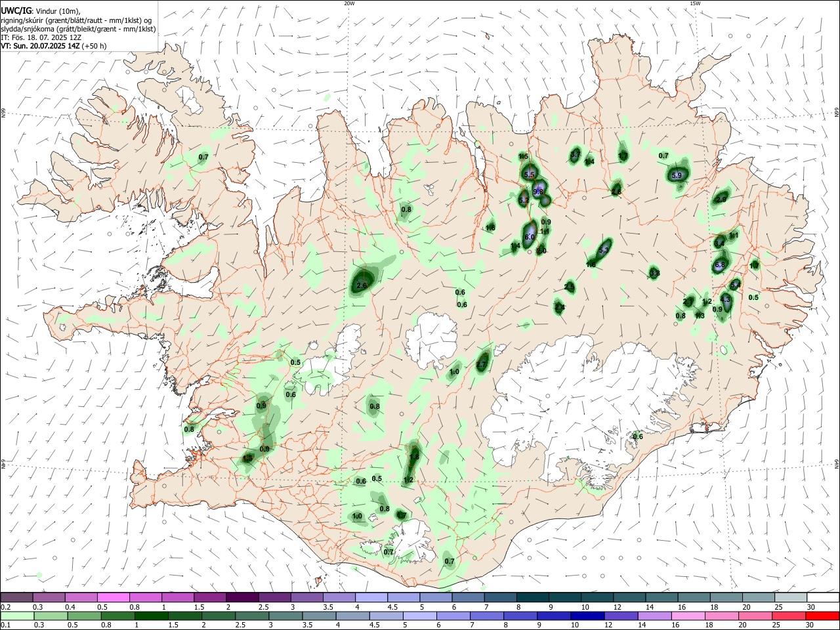Pick the light pink rain-scale swatch labeled 16
This screenshot has width=840, height=630.
click(x=688, y=616)
